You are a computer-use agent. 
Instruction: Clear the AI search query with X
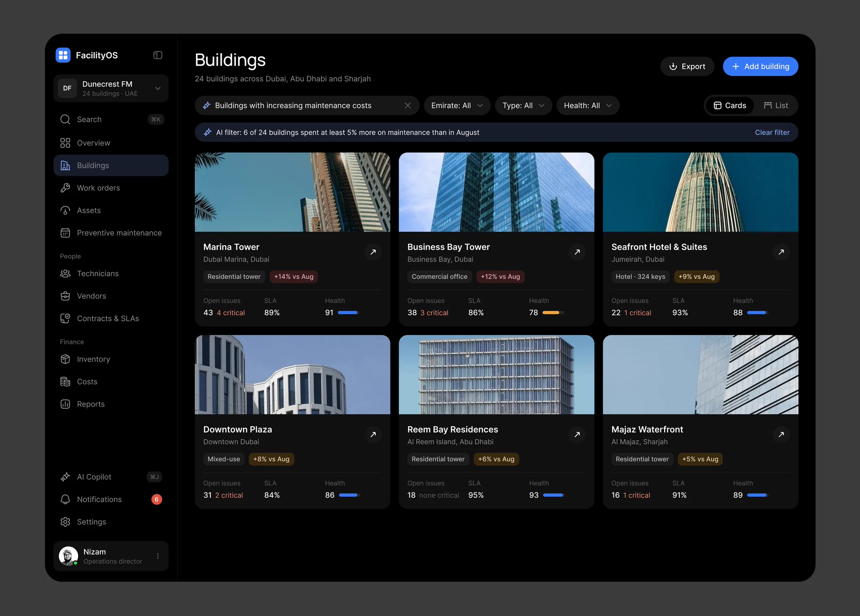click(408, 105)
